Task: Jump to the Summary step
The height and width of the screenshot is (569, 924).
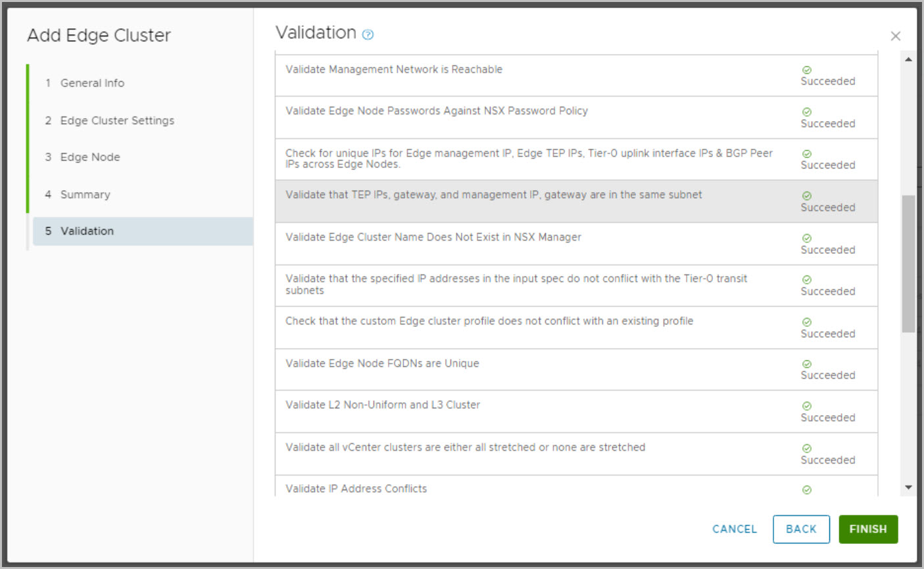Action: coord(85,195)
